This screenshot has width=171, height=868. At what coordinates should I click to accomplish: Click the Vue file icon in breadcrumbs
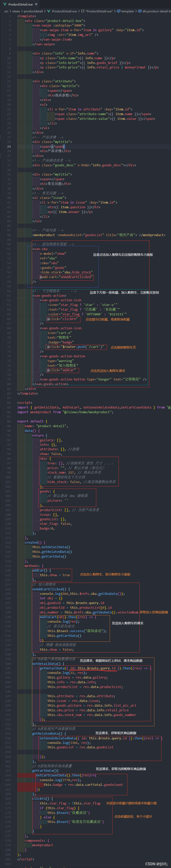tap(48, 11)
